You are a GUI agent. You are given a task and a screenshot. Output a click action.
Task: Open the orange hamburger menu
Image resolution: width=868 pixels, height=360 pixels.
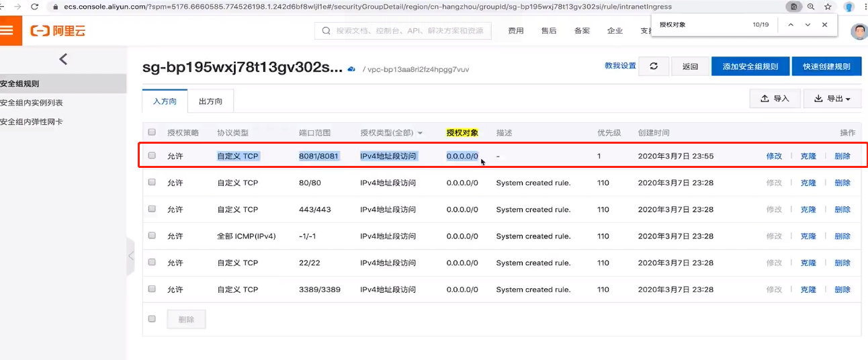8,31
